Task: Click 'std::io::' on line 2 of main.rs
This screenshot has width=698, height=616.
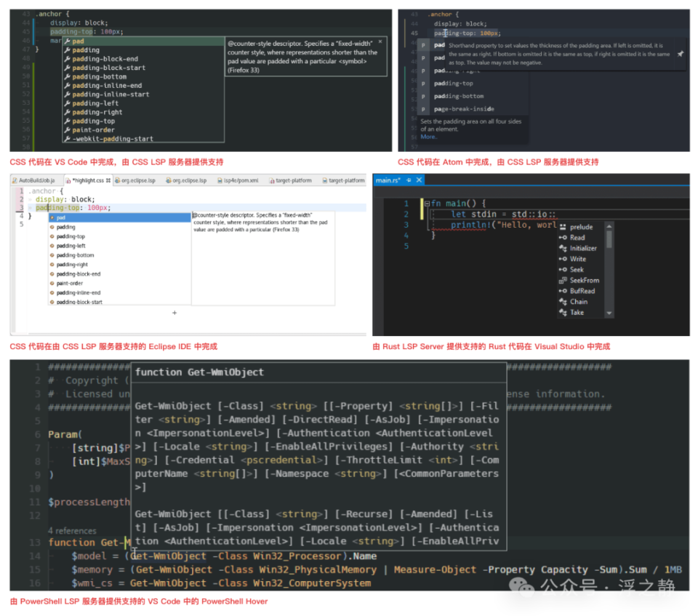Action: 533,215
